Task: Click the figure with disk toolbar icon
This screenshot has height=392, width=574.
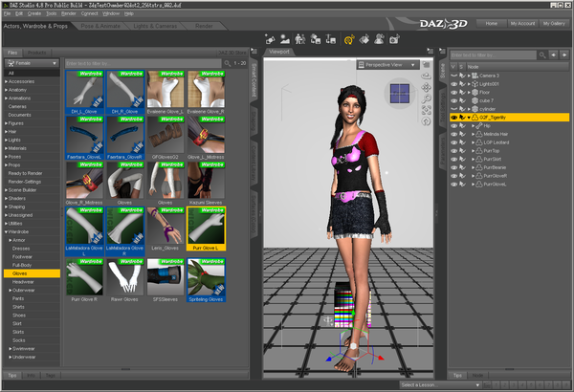Action: [x=315, y=39]
